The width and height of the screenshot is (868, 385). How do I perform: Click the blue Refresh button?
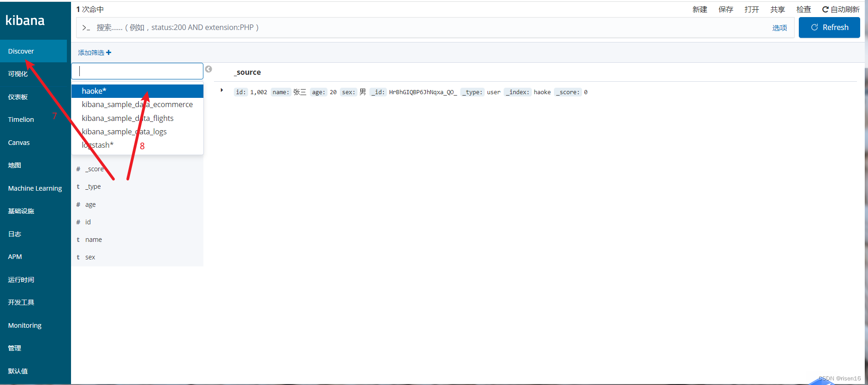pos(829,27)
